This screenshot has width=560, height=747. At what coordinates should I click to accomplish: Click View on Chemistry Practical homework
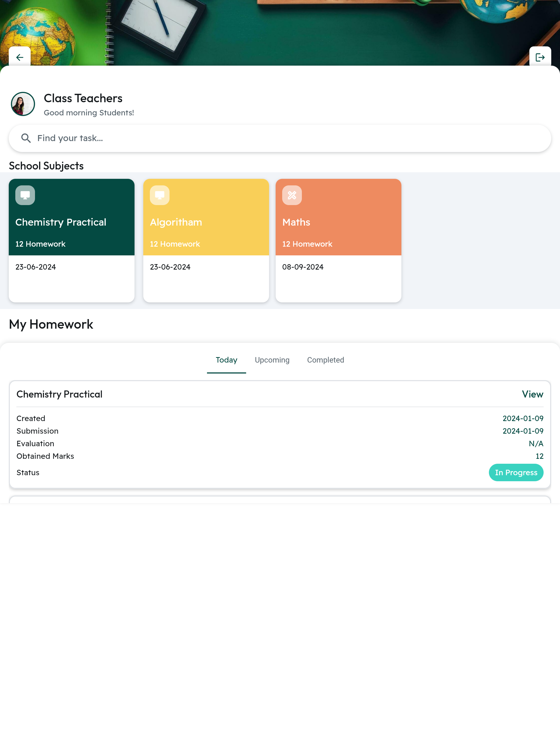point(532,394)
